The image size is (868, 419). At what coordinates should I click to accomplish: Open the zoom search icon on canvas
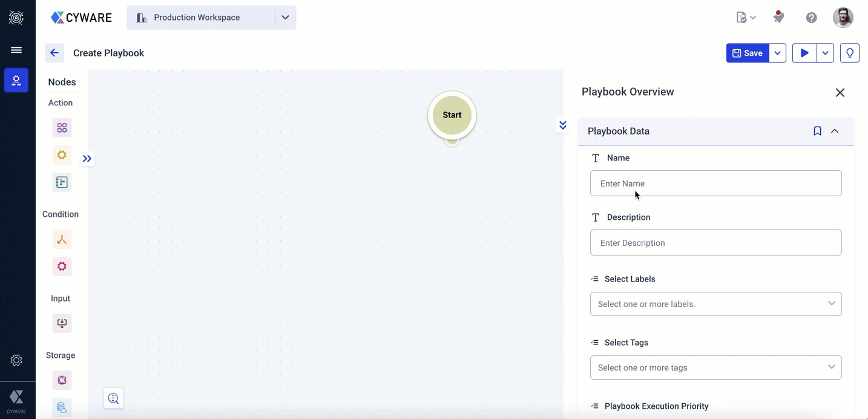113,398
